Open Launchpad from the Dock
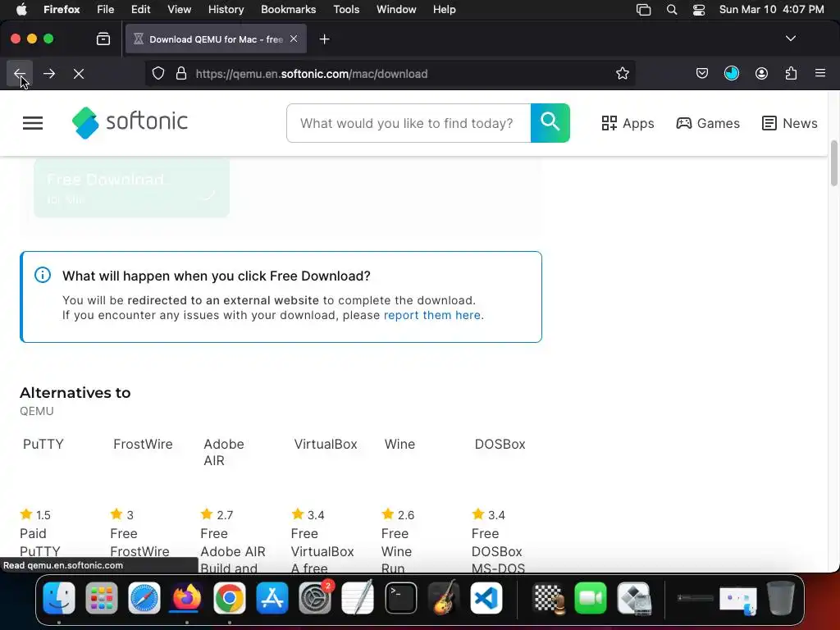 (101, 598)
